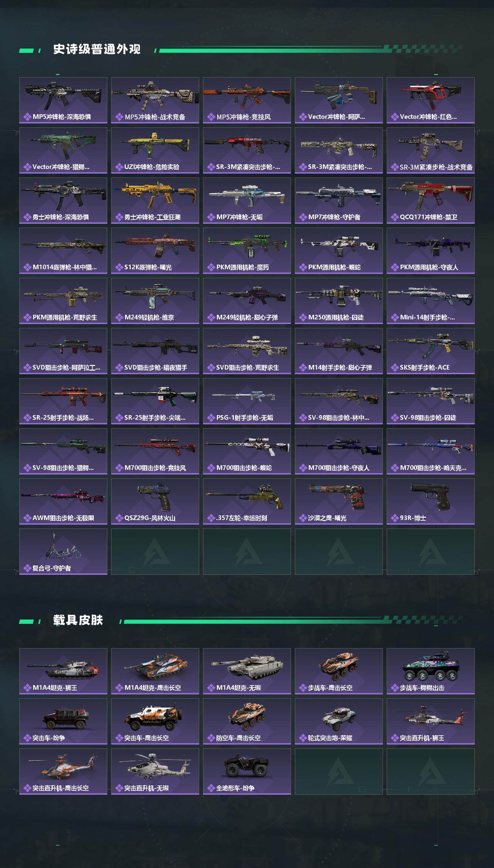Viewport: 494px width, 868px height.
Task: Click the MP7冲锋枪-无垢 skin tile
Action: 247,201
